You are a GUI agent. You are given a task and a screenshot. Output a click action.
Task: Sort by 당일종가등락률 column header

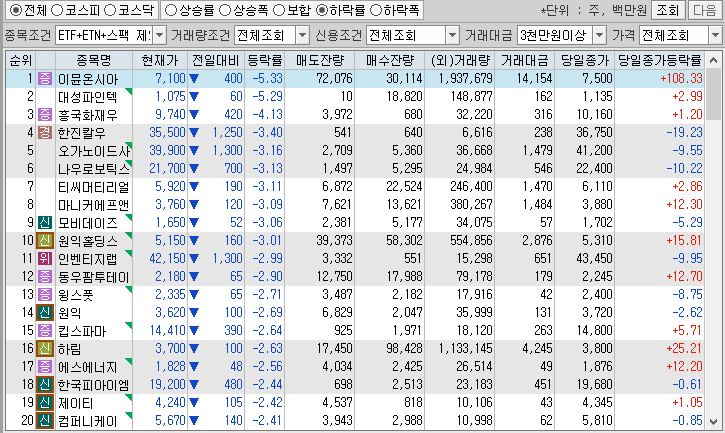pos(659,60)
